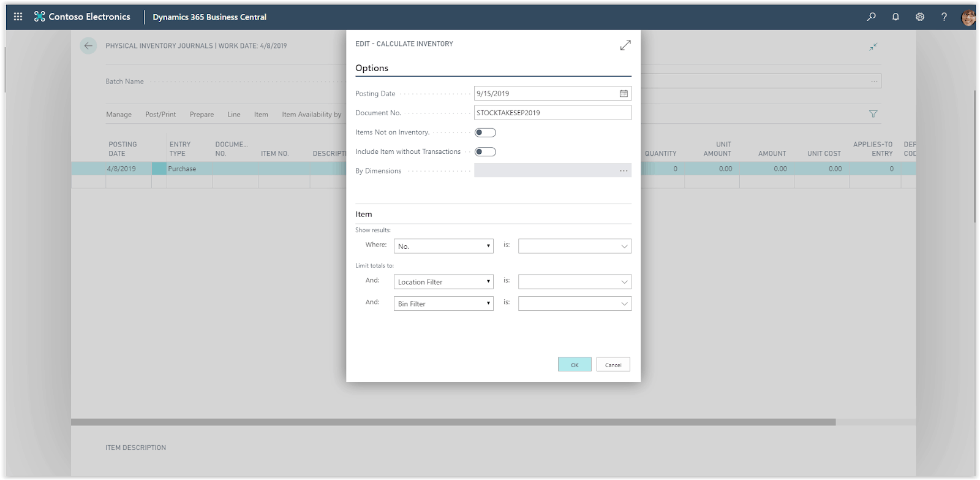Click the Contoso Electronics company name

[x=89, y=17]
